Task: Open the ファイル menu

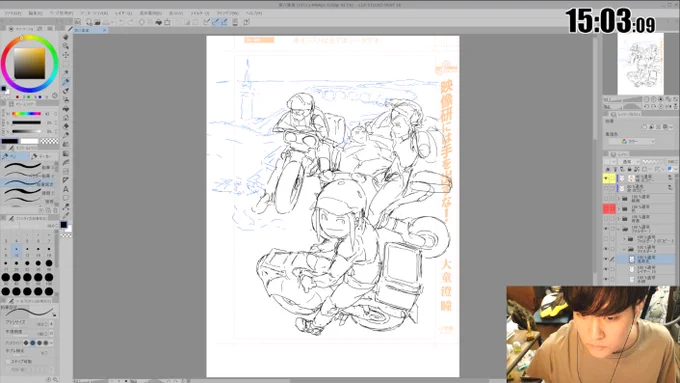Action: pyautogui.click(x=13, y=13)
